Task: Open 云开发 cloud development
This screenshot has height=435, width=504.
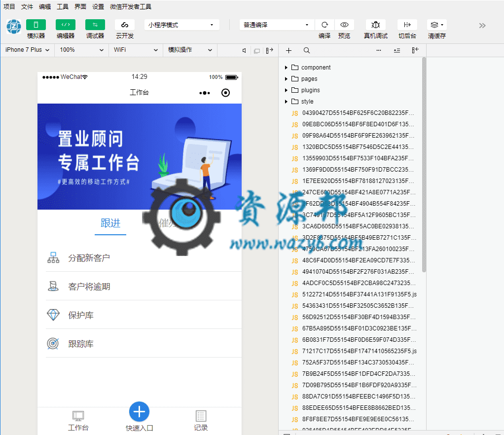Action: pos(124,25)
